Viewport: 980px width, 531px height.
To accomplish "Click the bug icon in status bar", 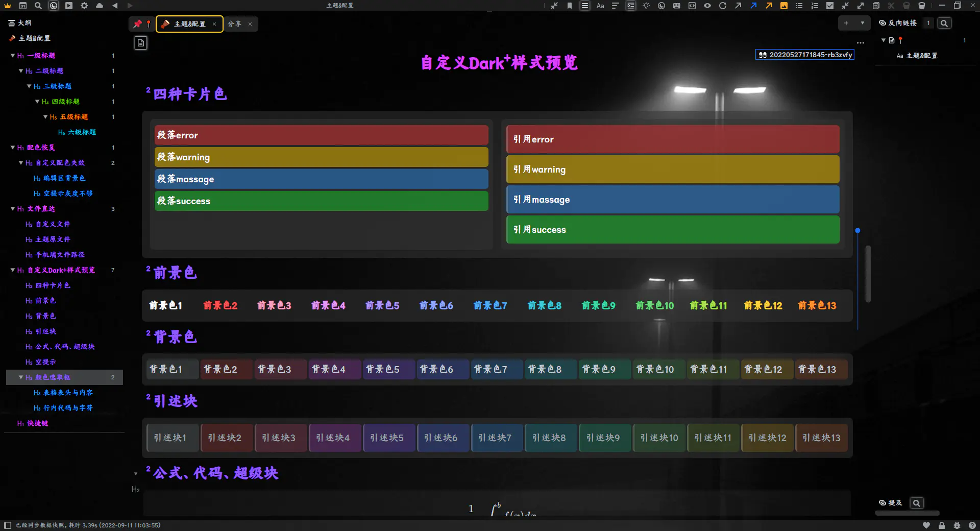I will (x=957, y=525).
